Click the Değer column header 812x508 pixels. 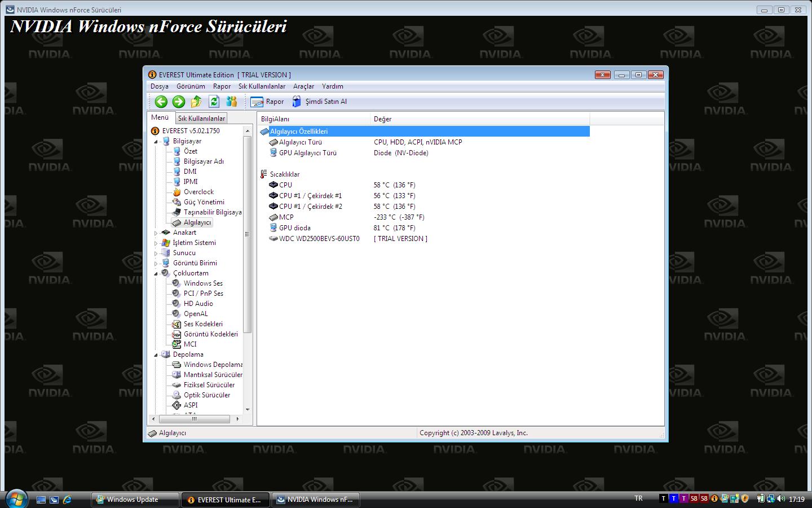point(480,119)
